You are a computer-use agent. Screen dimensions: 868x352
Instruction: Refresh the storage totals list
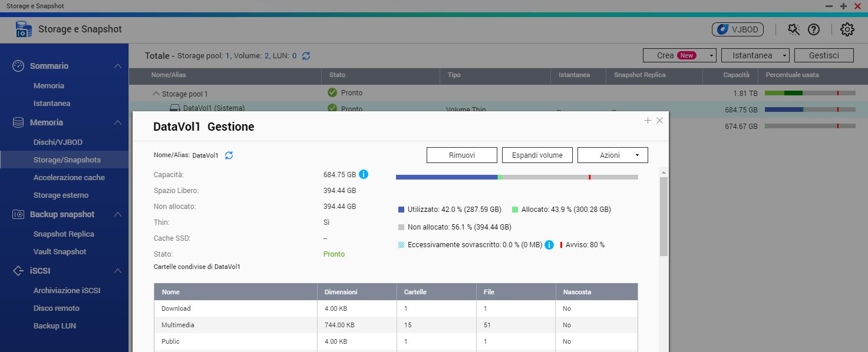pos(306,56)
